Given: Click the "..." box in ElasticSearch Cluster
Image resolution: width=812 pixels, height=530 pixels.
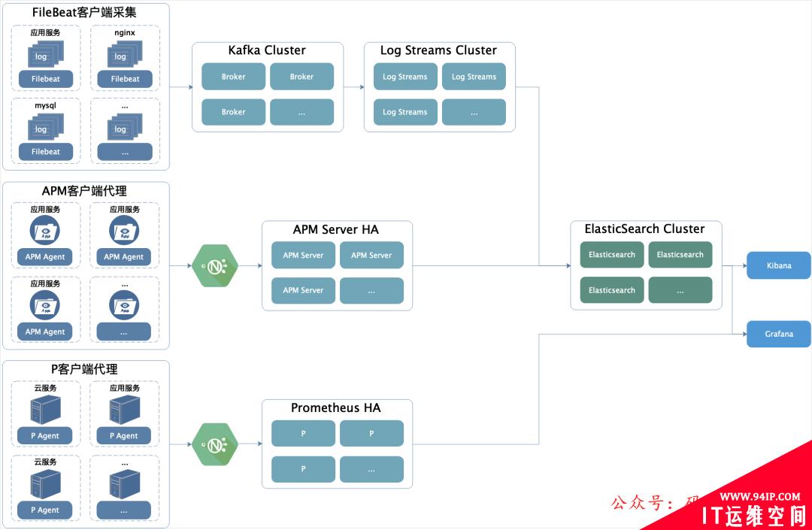Looking at the screenshot, I should (x=680, y=290).
